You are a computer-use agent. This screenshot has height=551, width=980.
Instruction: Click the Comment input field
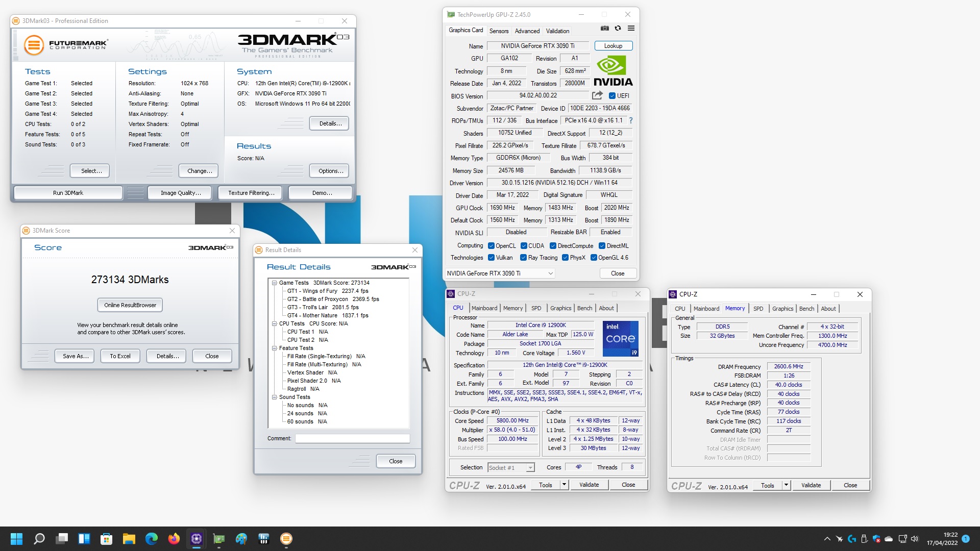tap(352, 439)
